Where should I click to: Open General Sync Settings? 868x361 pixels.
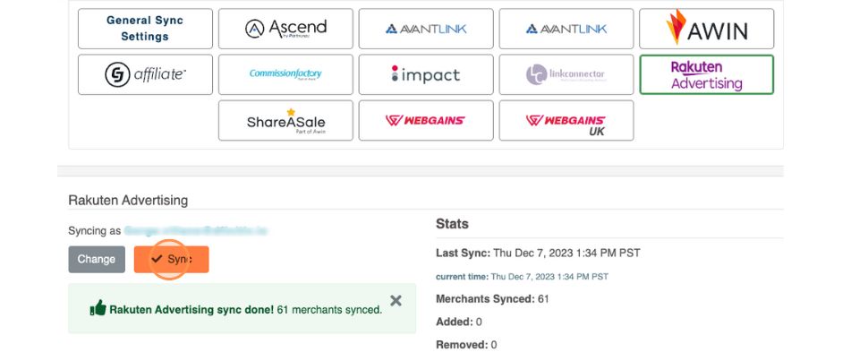click(x=145, y=29)
